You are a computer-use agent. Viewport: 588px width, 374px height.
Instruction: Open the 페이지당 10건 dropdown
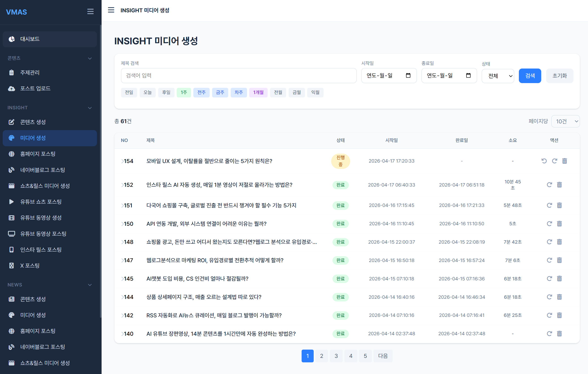565,121
